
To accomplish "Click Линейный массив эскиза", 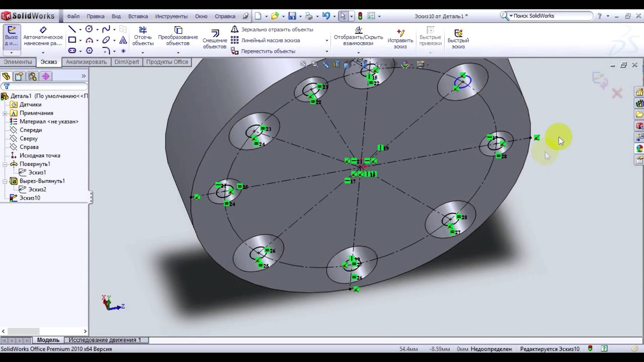I will 266,40.
